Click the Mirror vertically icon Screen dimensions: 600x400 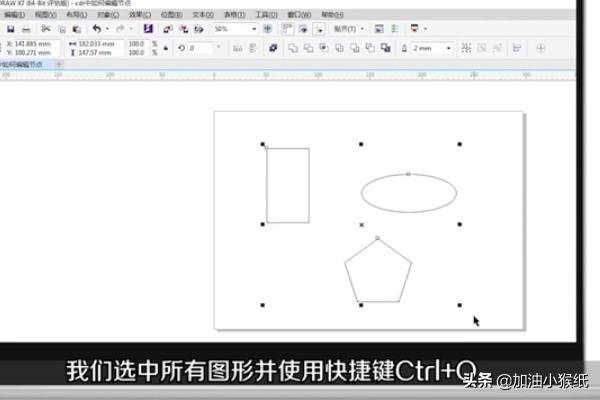(x=253, y=48)
